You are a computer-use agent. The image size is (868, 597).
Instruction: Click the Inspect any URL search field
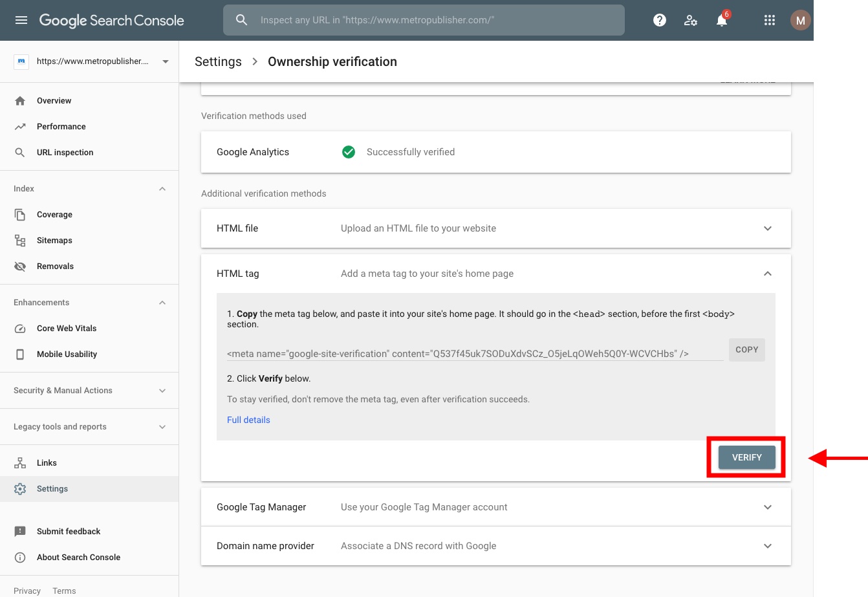(x=424, y=20)
